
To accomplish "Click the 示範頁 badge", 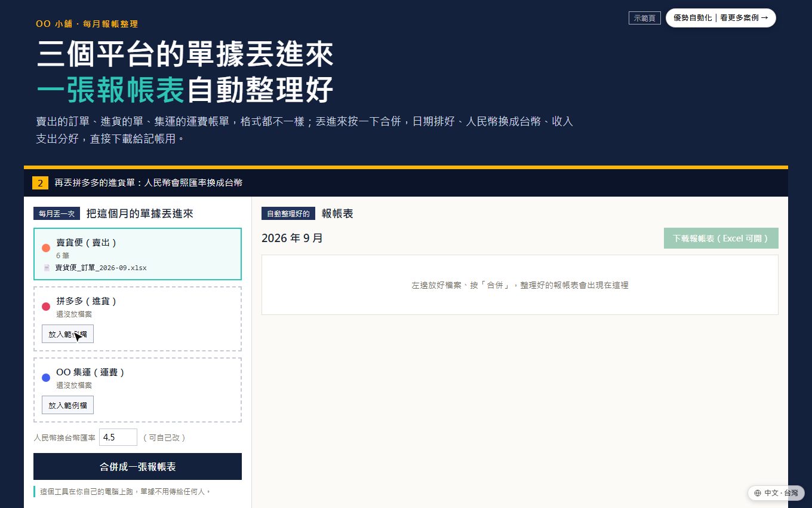I will [x=644, y=18].
